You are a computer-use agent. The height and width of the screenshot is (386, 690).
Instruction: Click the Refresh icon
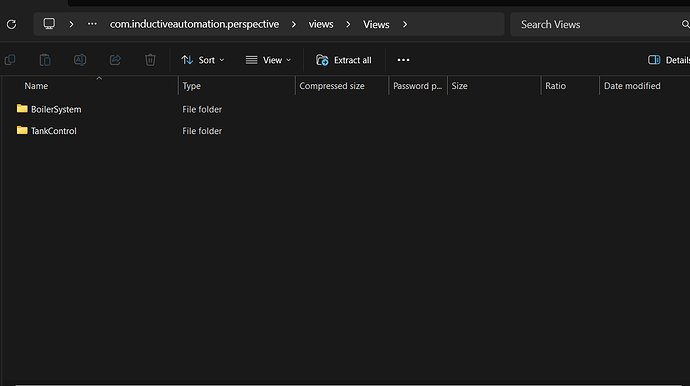pos(11,24)
